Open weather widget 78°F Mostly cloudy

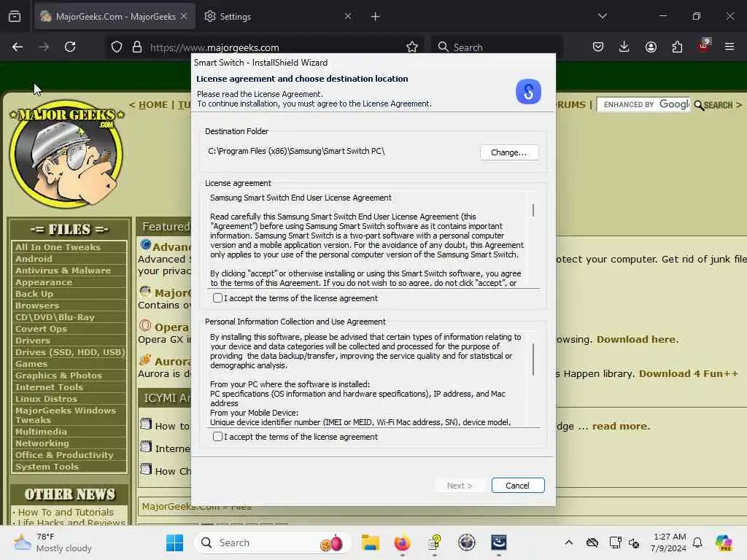(x=53, y=542)
